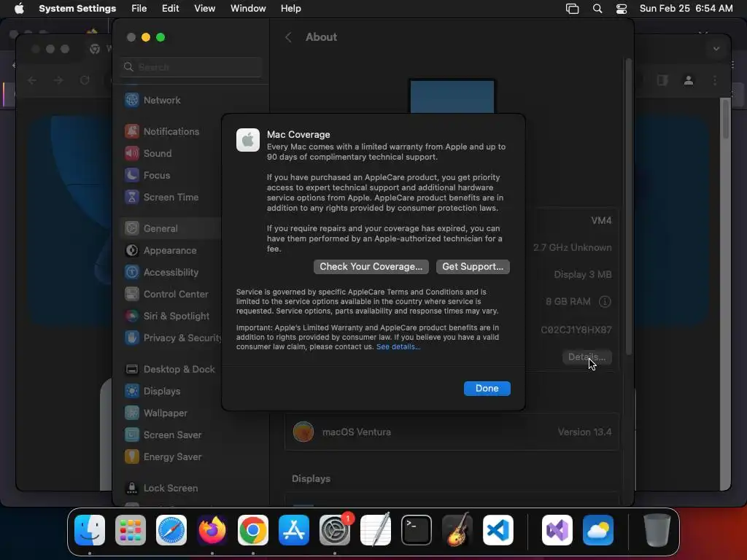The image size is (747, 560).
Task: Open the Help menu
Action: pos(290,9)
